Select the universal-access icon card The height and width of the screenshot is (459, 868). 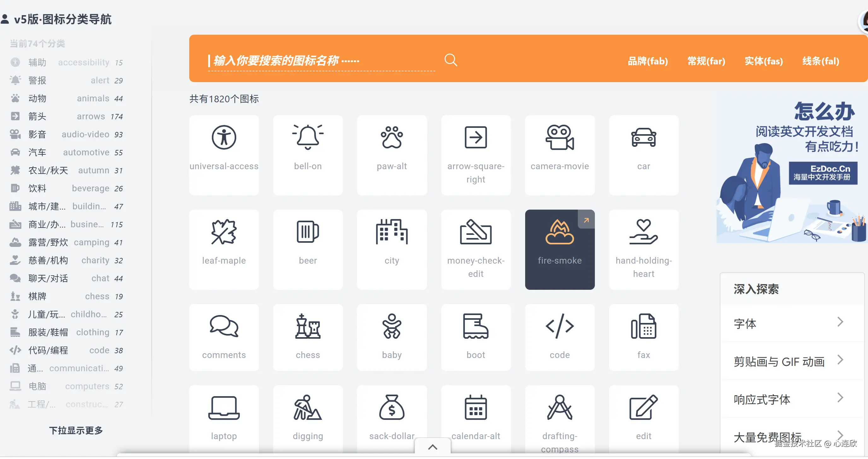224,155
